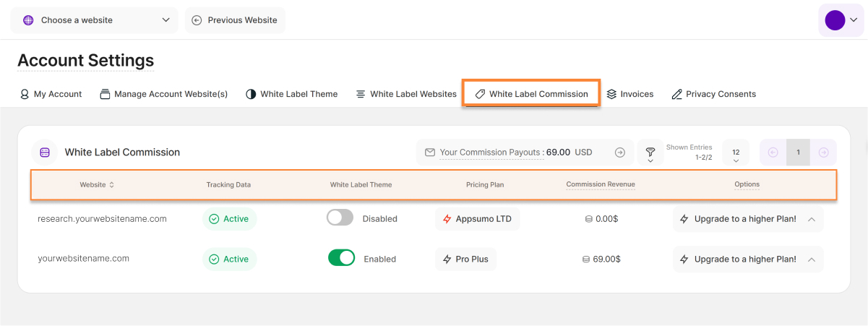The image size is (868, 326).
Task: Expand options chevron for research.yourwebsitename.com row
Action: [x=811, y=219]
